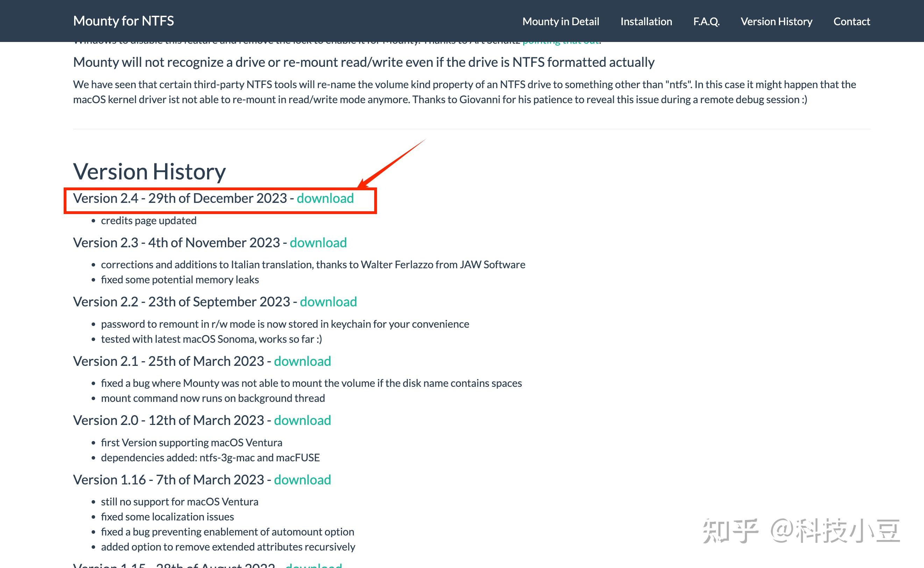Download Version 2.0 from 12th March 2023
The image size is (924, 568).
(x=302, y=420)
